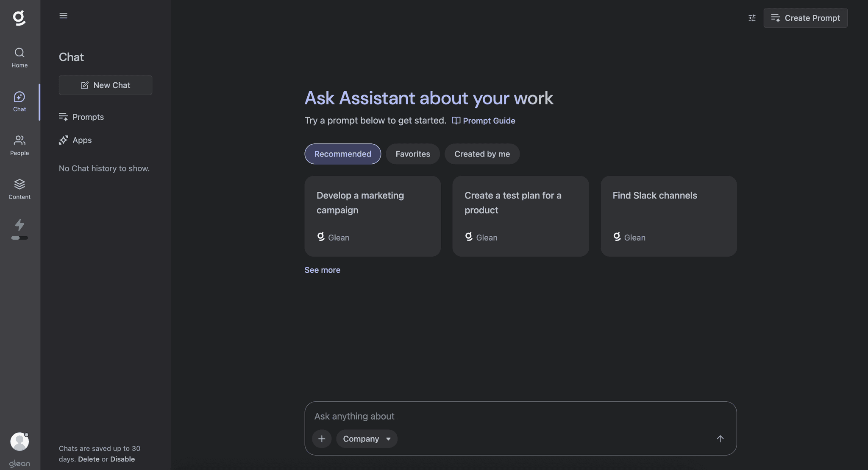Click the Create Prompt button
Viewport: 868px width, 470px height.
pyautogui.click(x=805, y=18)
